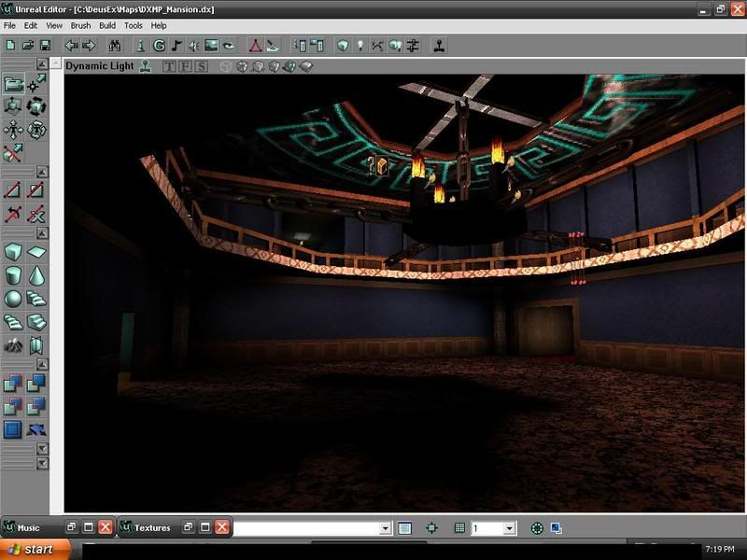Build a Terrain brush with the mountain icon
The width and height of the screenshot is (747, 560).
click(x=13, y=345)
